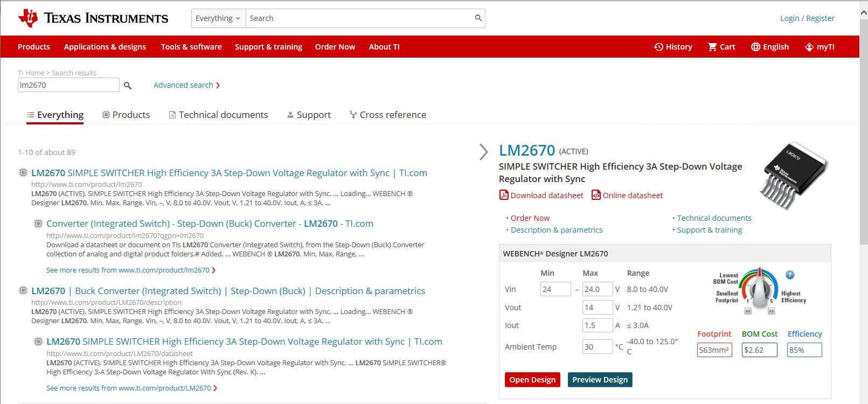Click the Footprint value box showing 563mm²
This screenshot has height=404, width=868.
point(714,350)
